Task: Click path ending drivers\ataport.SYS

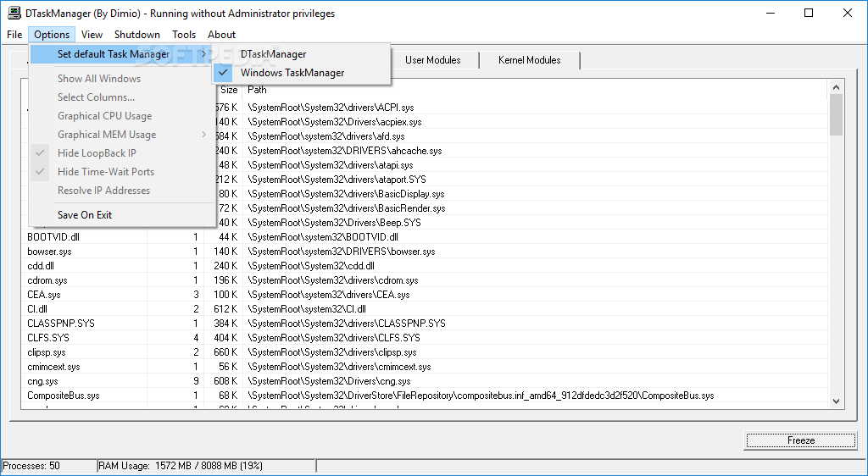Action: tap(337, 180)
